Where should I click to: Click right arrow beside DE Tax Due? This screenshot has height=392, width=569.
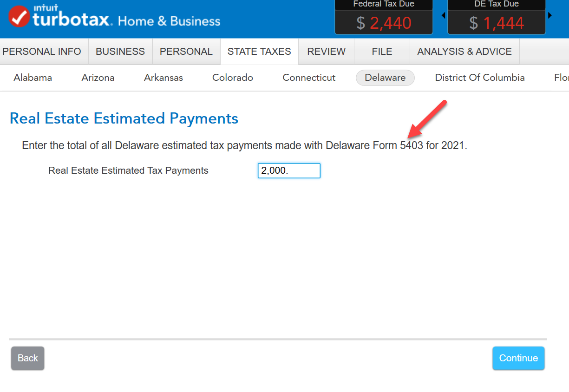click(550, 16)
